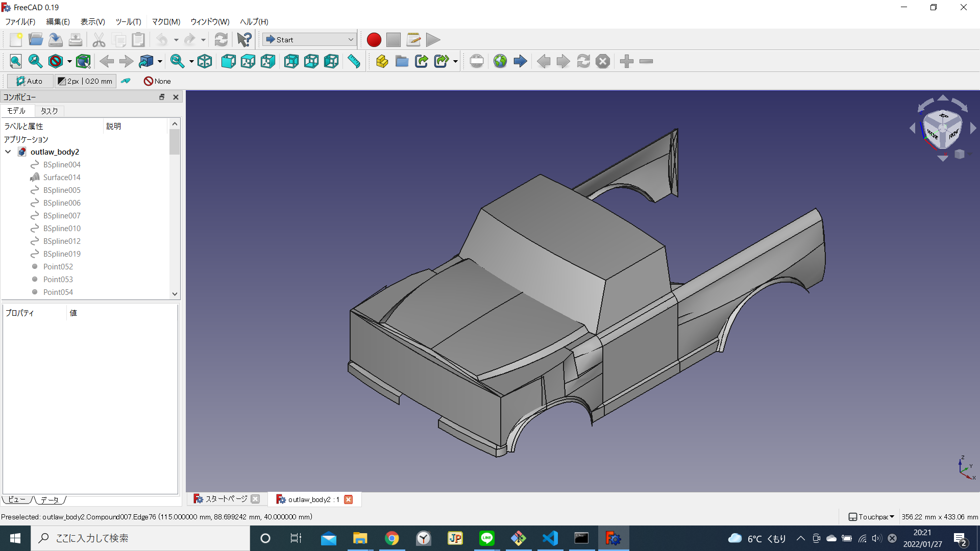Open LINE app from taskbar
This screenshot has width=980, height=551.
(x=486, y=538)
